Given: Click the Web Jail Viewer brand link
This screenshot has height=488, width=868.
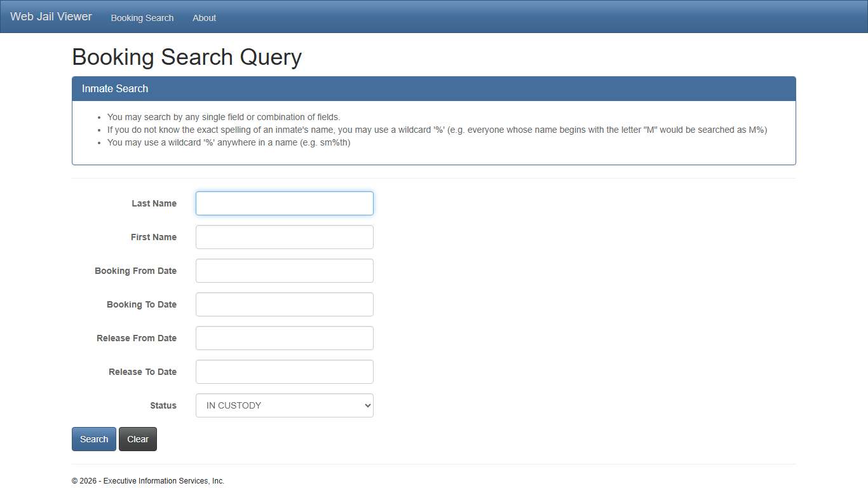Looking at the screenshot, I should tap(50, 16).
